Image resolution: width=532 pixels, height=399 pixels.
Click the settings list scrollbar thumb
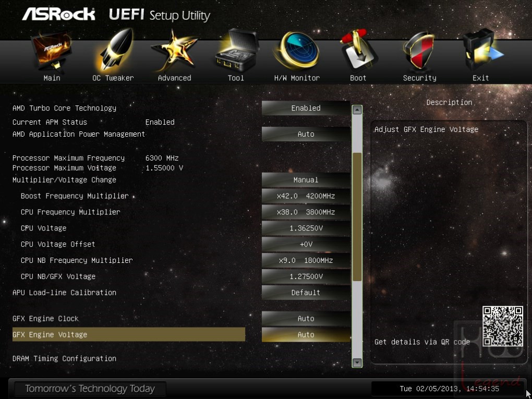(x=357, y=217)
